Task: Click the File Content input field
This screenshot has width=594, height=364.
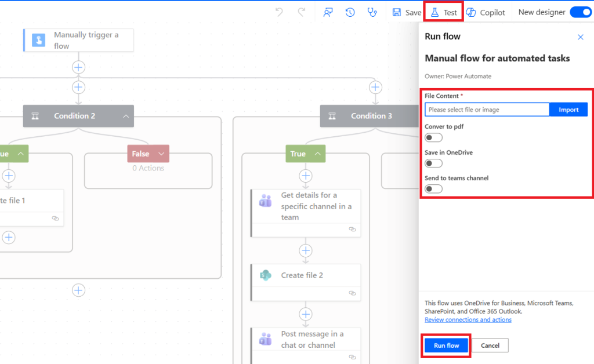Action: point(487,109)
